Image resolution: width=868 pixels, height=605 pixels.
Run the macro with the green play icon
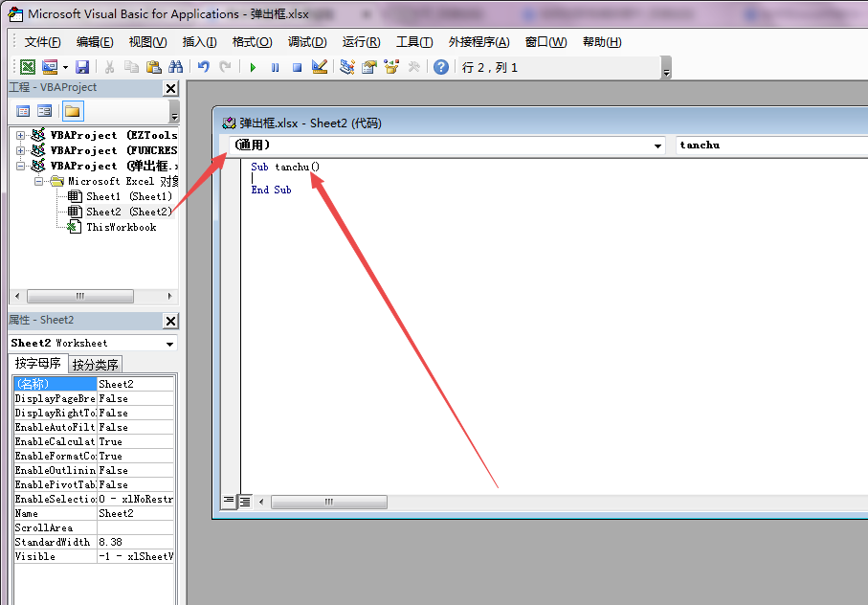253,68
